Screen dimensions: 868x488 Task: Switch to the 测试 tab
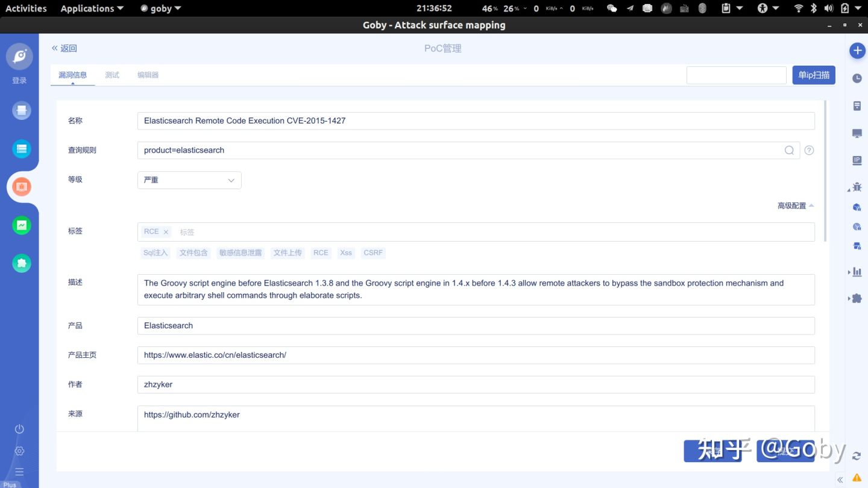[x=112, y=75]
